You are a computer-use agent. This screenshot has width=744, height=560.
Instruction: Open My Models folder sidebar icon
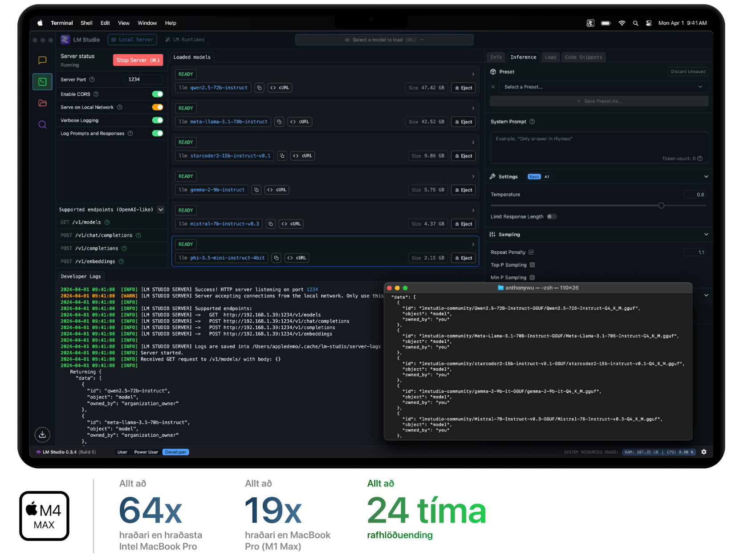coord(42,103)
